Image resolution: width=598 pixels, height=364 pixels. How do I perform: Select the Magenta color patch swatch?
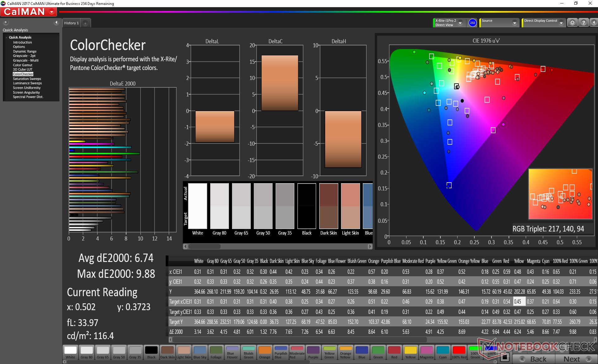pyautogui.click(x=426, y=352)
